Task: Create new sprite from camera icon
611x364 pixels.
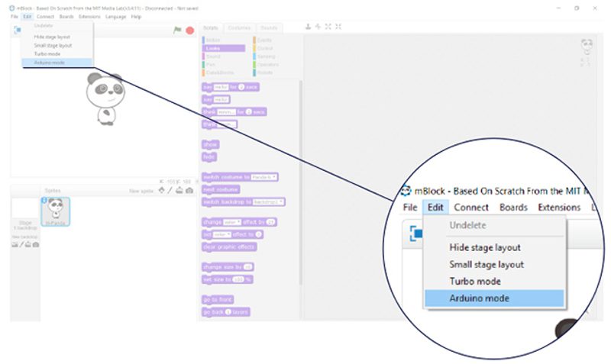Action: pos(189,190)
